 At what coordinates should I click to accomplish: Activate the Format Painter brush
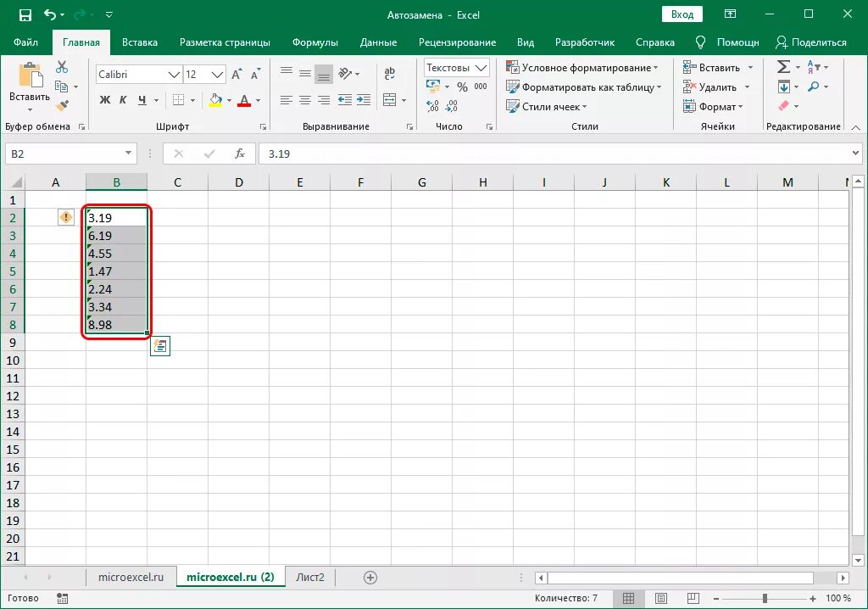point(62,105)
